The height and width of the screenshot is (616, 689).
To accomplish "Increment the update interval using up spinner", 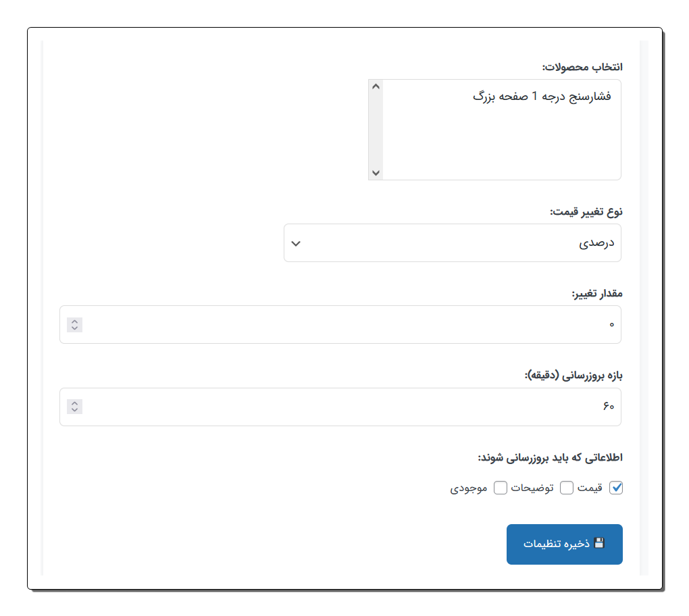I will [x=74, y=403].
